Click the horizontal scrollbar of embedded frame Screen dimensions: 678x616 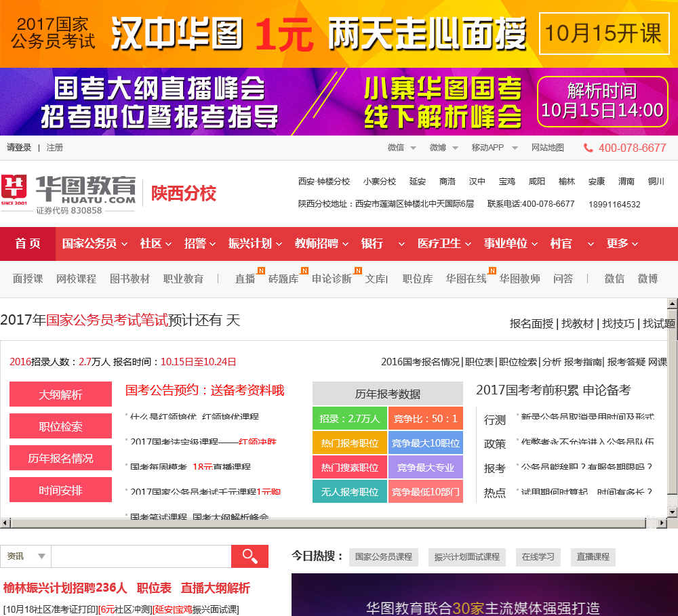(x=329, y=523)
